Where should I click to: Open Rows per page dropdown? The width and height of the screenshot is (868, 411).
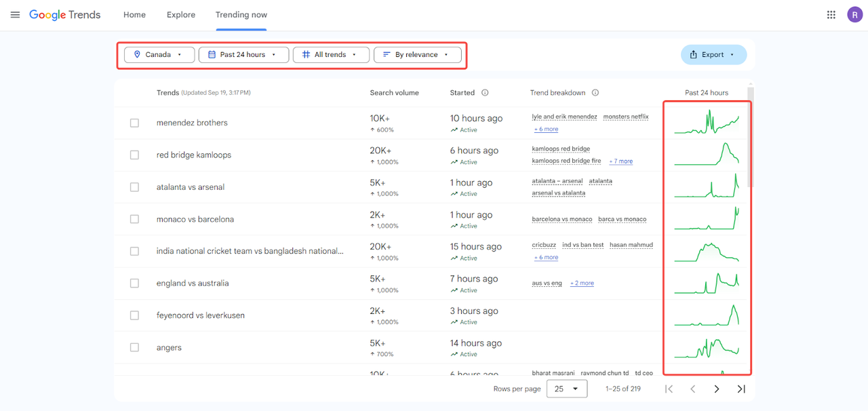tap(567, 389)
